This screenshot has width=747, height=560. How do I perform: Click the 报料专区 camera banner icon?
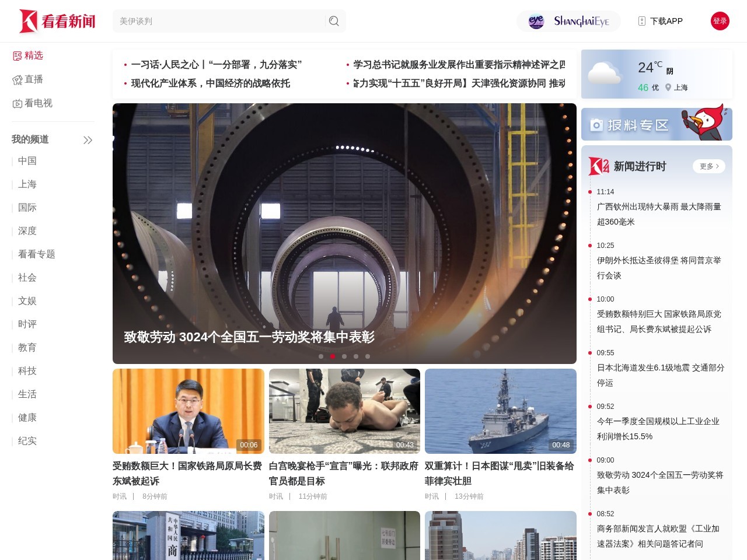(596, 124)
